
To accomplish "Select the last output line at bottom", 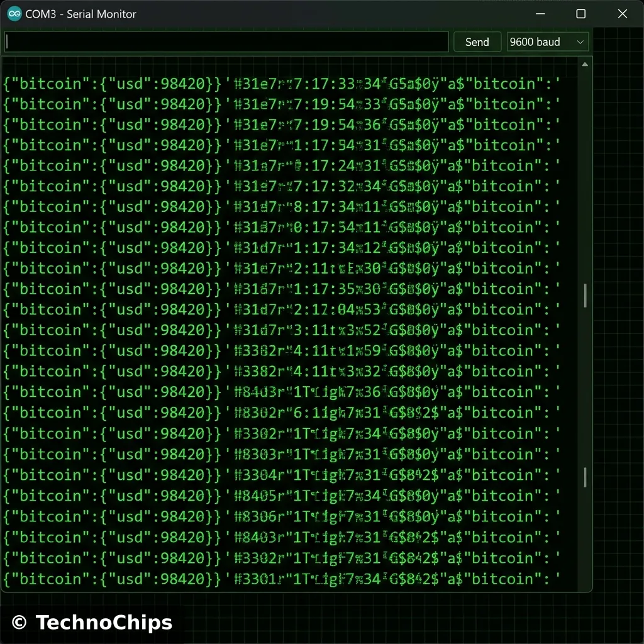I will coord(280,579).
